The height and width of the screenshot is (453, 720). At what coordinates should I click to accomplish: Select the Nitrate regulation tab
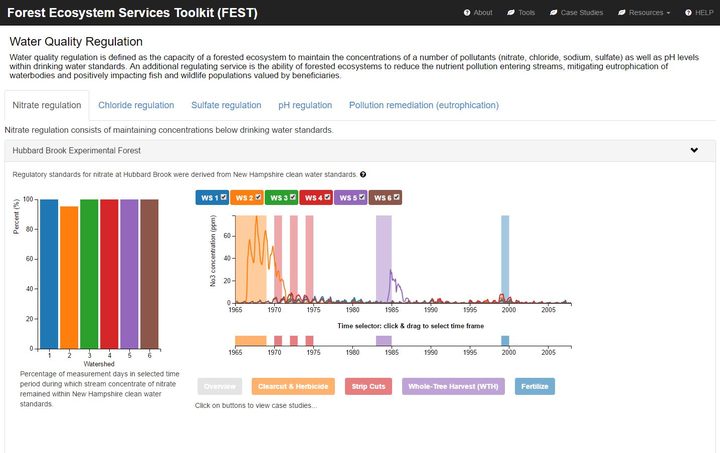(x=47, y=105)
